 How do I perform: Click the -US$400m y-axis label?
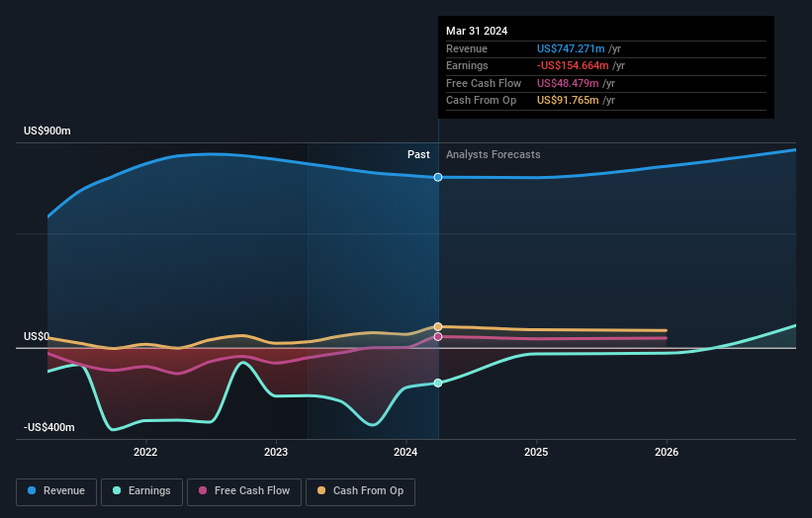[49, 427]
